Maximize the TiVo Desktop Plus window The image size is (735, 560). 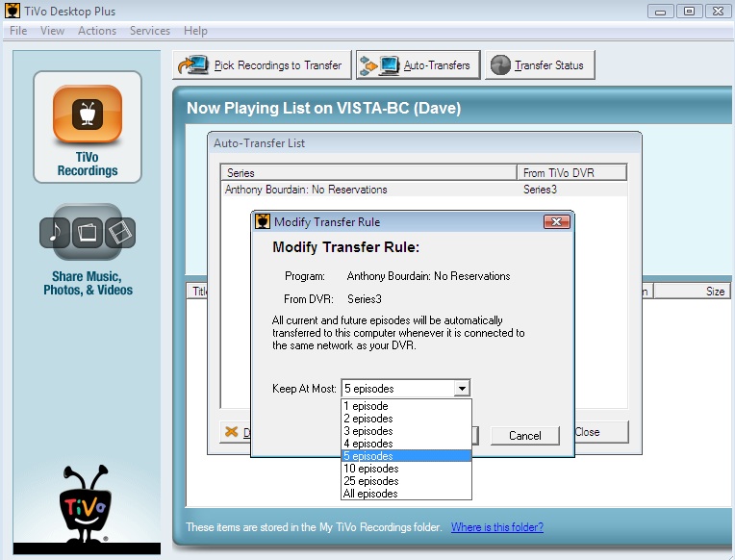click(x=689, y=12)
